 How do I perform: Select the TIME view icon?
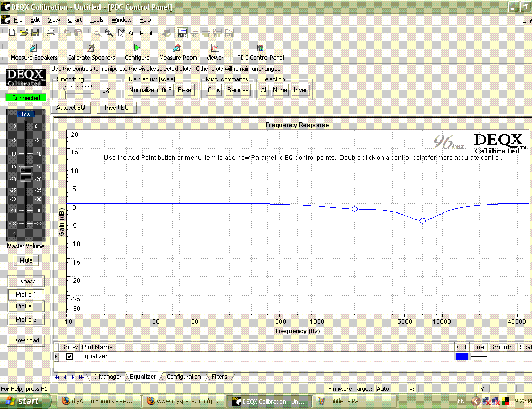click(205, 32)
